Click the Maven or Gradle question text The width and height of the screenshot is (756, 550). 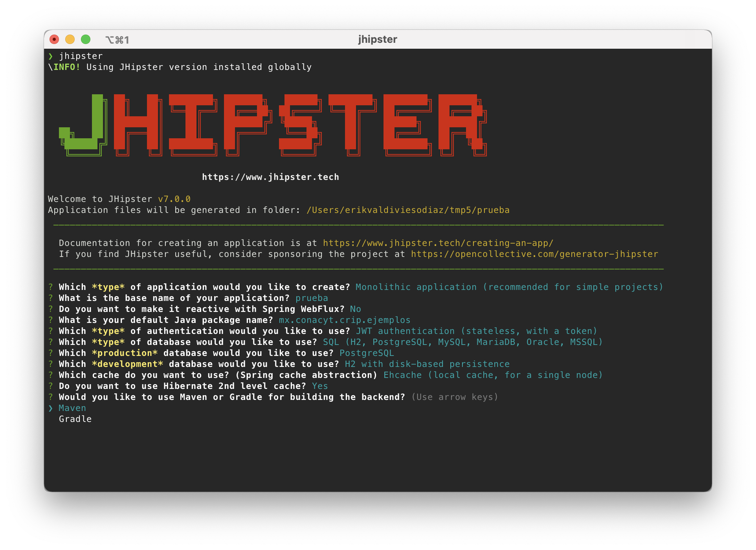tap(232, 397)
